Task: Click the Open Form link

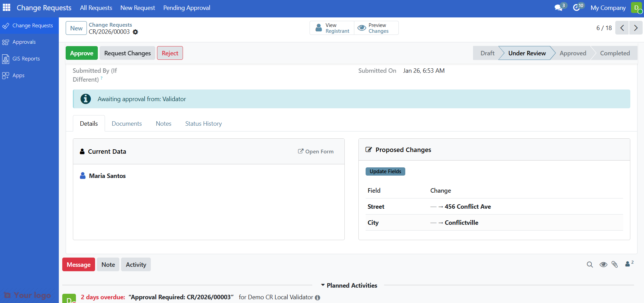Action: pos(316,151)
